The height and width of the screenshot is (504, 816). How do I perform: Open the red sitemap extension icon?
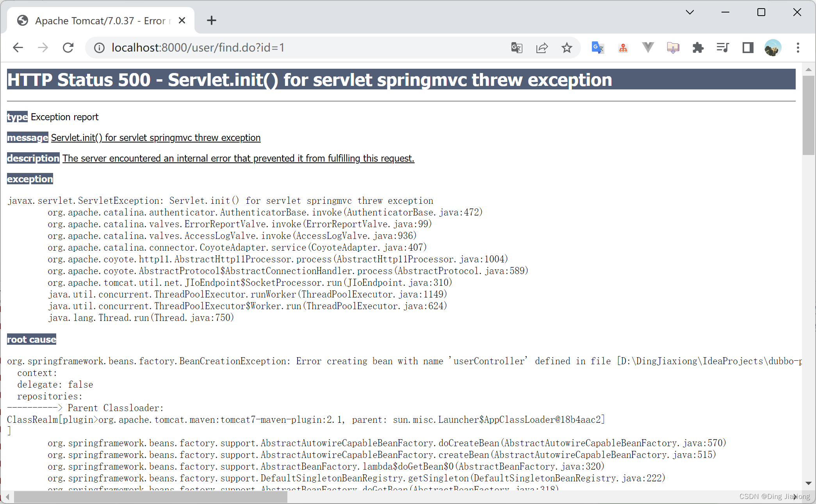tap(623, 48)
